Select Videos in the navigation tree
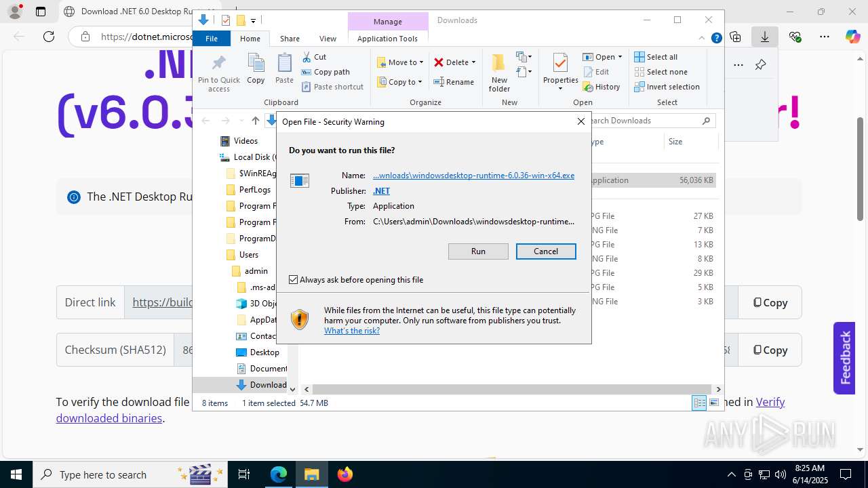 pyautogui.click(x=245, y=141)
